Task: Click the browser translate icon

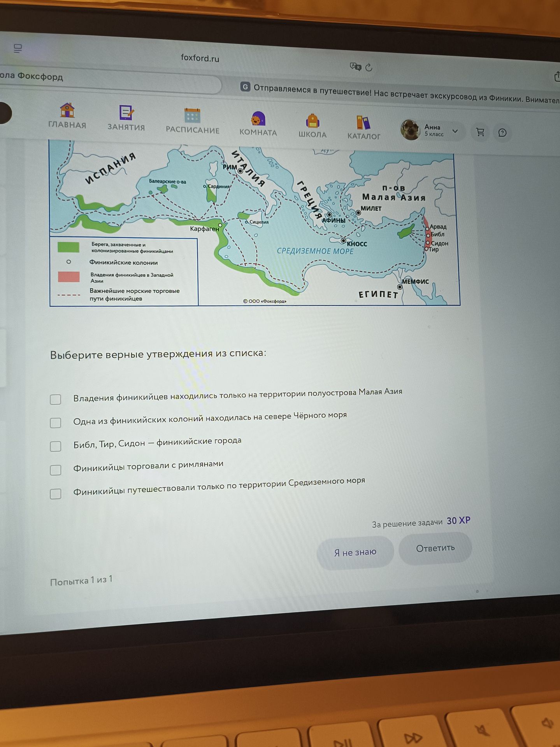Action: coord(355,67)
